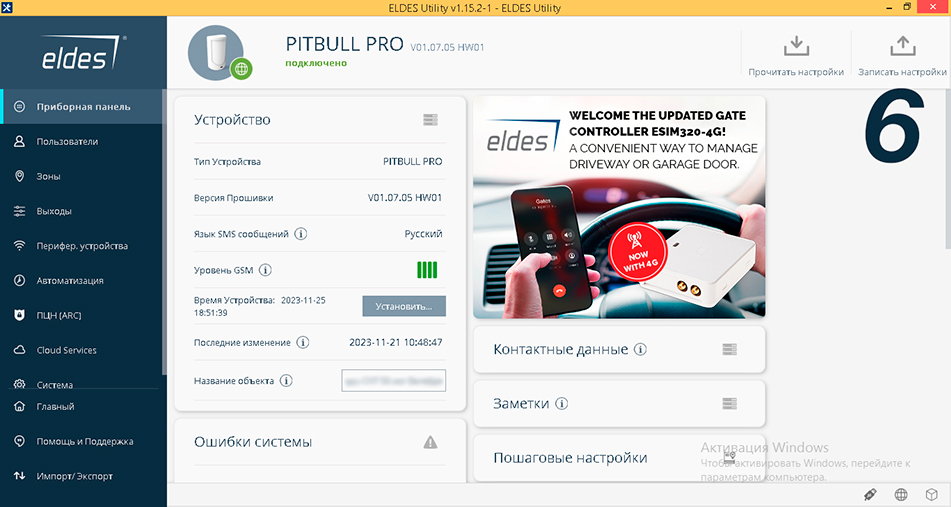Image resolution: width=951 pixels, height=507 pixels.
Task: Click the ПЦН (ARC) shield icon
Action: point(19,315)
